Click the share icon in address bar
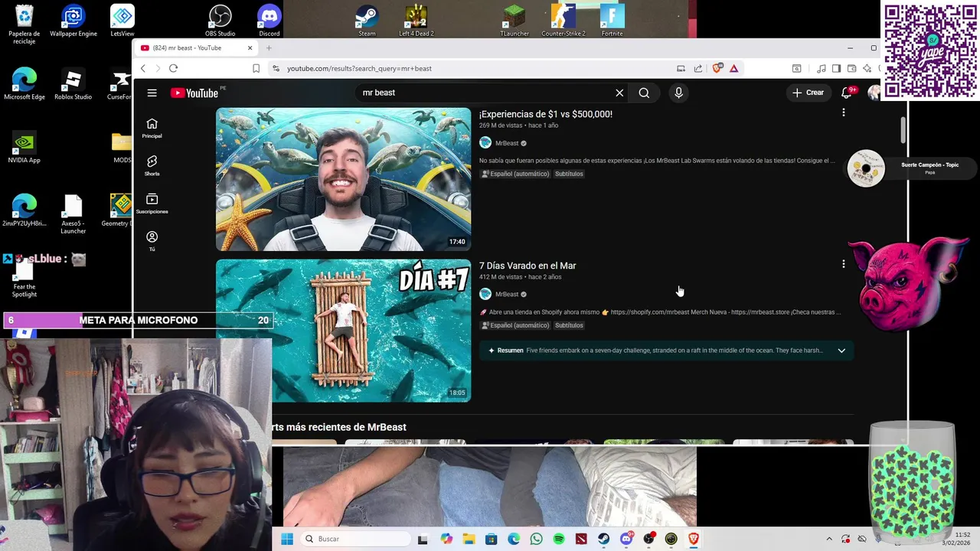The height and width of the screenshot is (551, 980). tap(698, 68)
